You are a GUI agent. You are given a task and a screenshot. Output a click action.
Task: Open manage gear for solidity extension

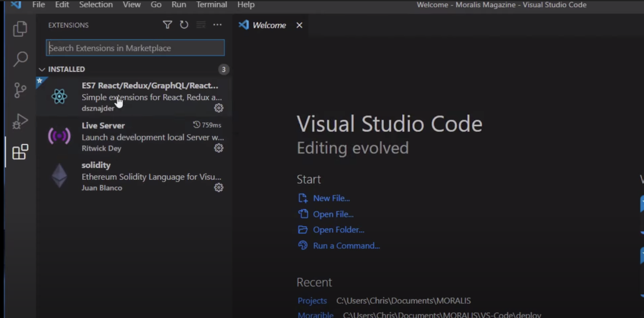pos(219,188)
